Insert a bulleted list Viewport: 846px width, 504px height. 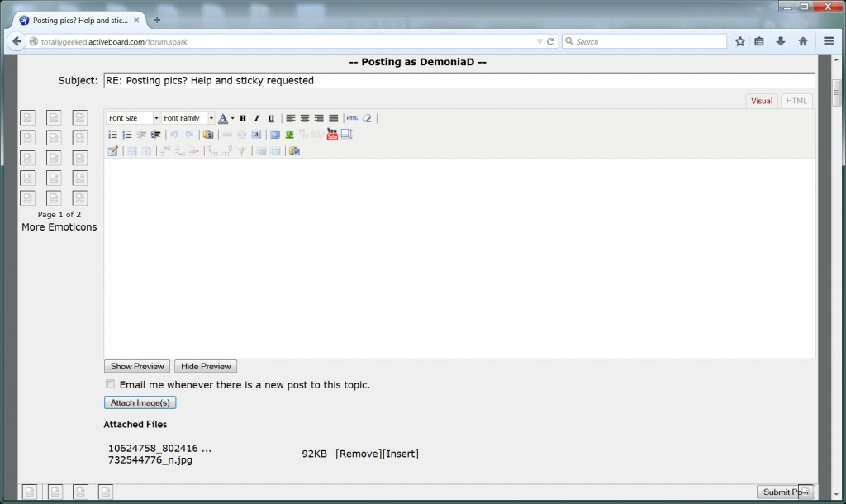[x=113, y=135]
